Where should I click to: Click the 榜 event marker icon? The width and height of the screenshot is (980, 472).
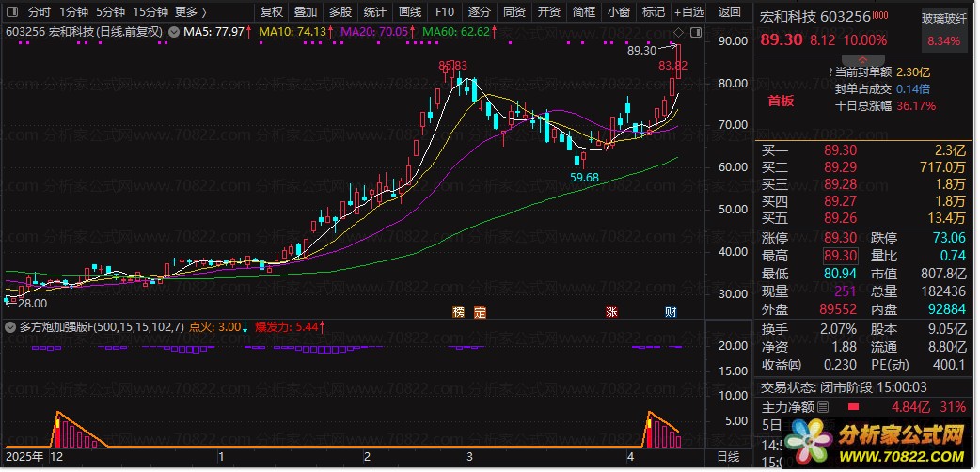459,312
